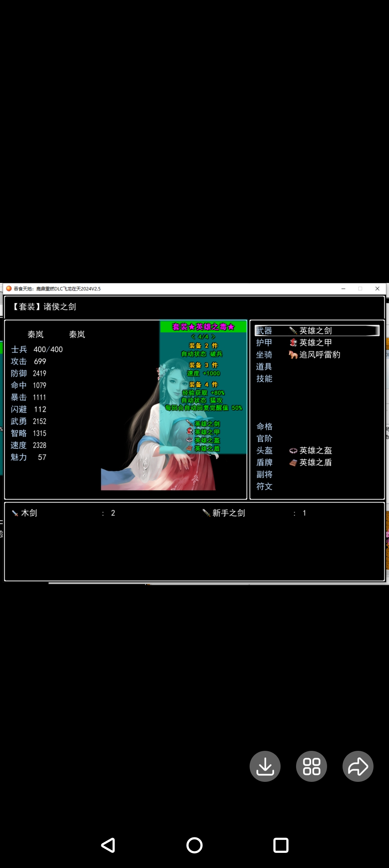The image size is (389, 868).
Task: Go to next set page with right arrow
Action: (x=214, y=336)
